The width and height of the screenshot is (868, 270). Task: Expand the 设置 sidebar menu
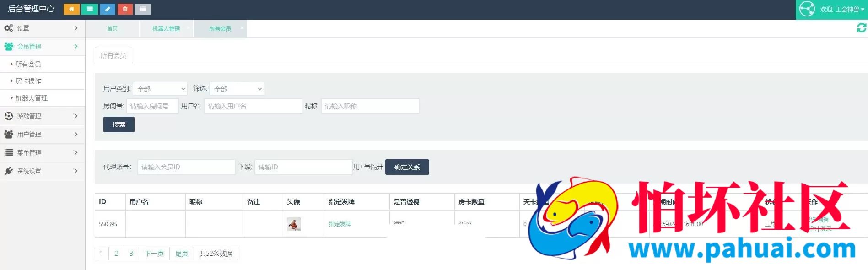click(x=43, y=28)
